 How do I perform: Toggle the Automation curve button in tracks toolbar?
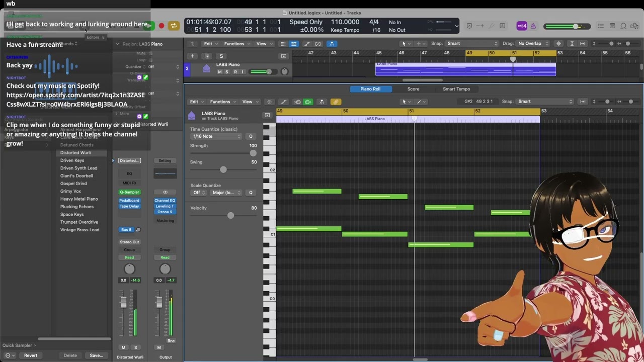pyautogui.click(x=307, y=44)
